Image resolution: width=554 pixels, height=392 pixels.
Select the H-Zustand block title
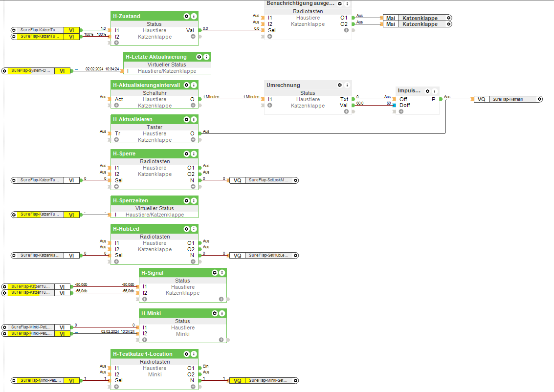[x=127, y=16]
